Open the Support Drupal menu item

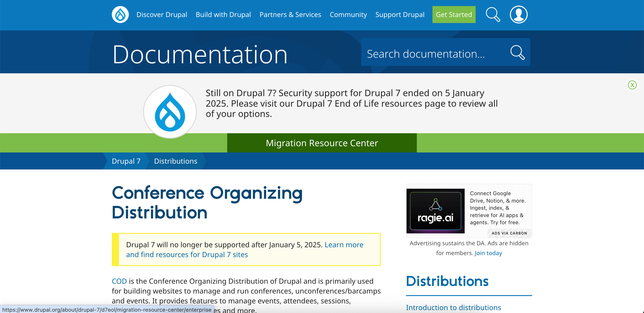[x=400, y=15]
